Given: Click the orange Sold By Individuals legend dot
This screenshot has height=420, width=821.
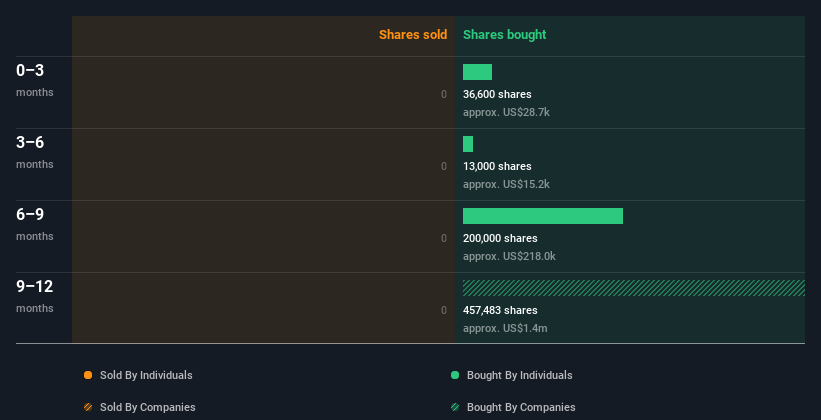Looking at the screenshot, I should (x=88, y=375).
